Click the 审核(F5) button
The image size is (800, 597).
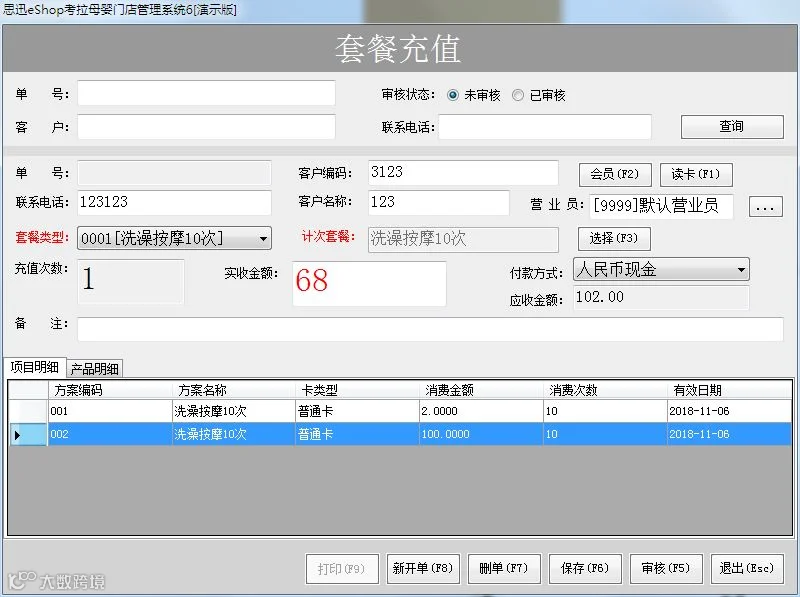click(666, 568)
